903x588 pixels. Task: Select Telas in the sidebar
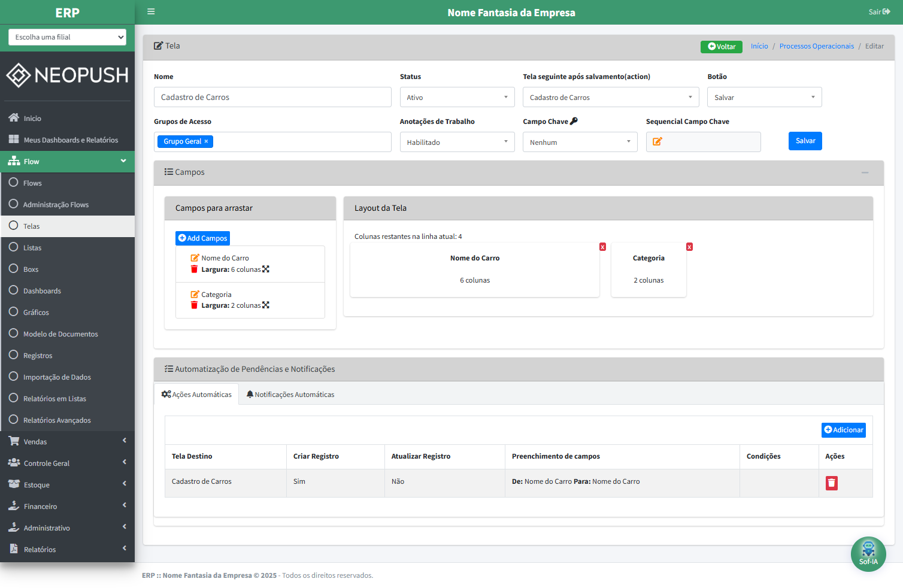tap(67, 226)
